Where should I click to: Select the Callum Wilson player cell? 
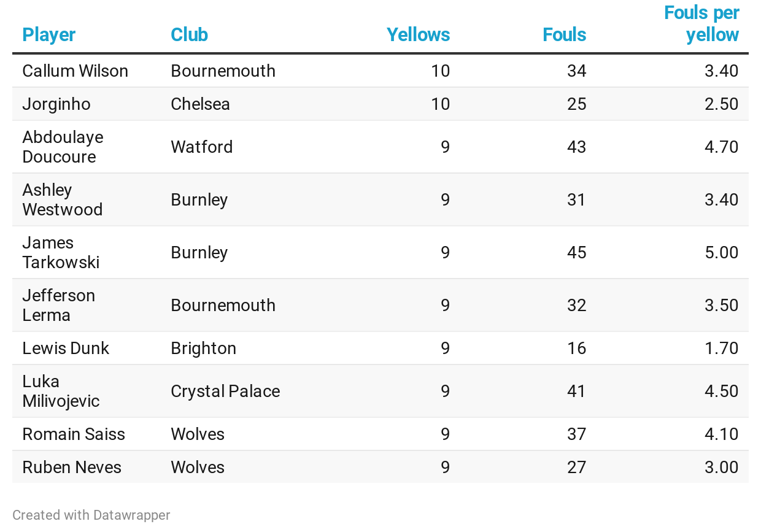[75, 71]
